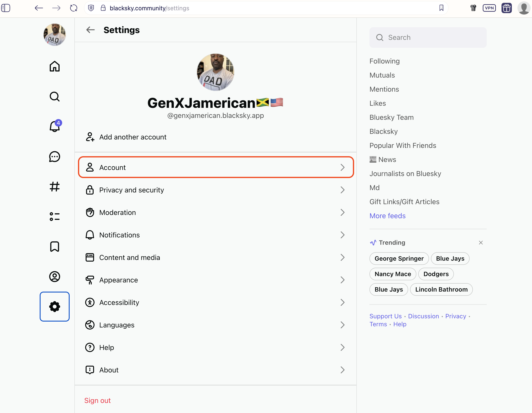Select the hashtag feeds icon
The height and width of the screenshot is (413, 532).
coord(54,187)
